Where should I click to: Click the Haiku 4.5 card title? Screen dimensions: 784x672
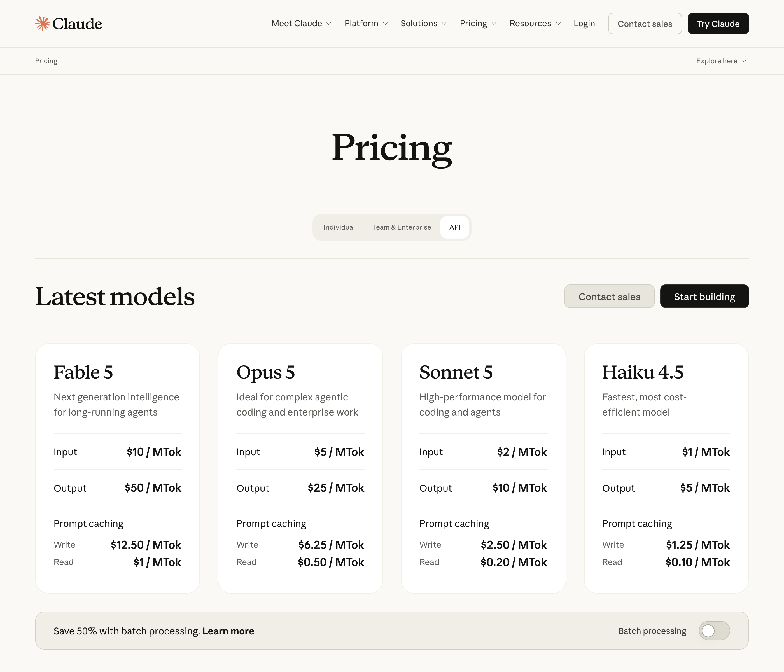[x=643, y=372]
